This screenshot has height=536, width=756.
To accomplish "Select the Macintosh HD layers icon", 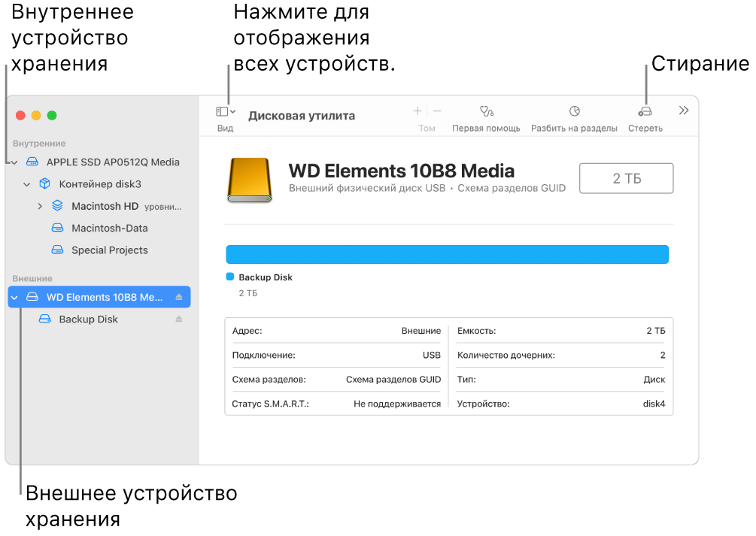I will 57,206.
